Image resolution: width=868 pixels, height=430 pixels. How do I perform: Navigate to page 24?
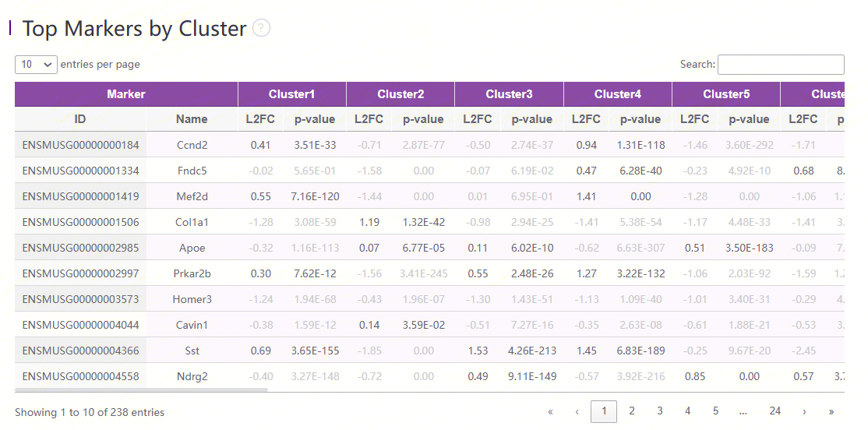[774, 411]
